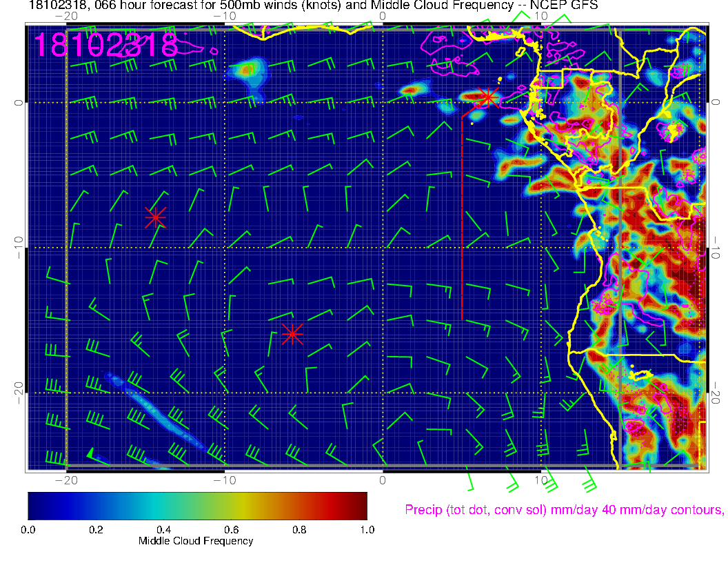Click the forecast title text at top
This screenshot has width=728, height=563.
pyautogui.click(x=314, y=6)
